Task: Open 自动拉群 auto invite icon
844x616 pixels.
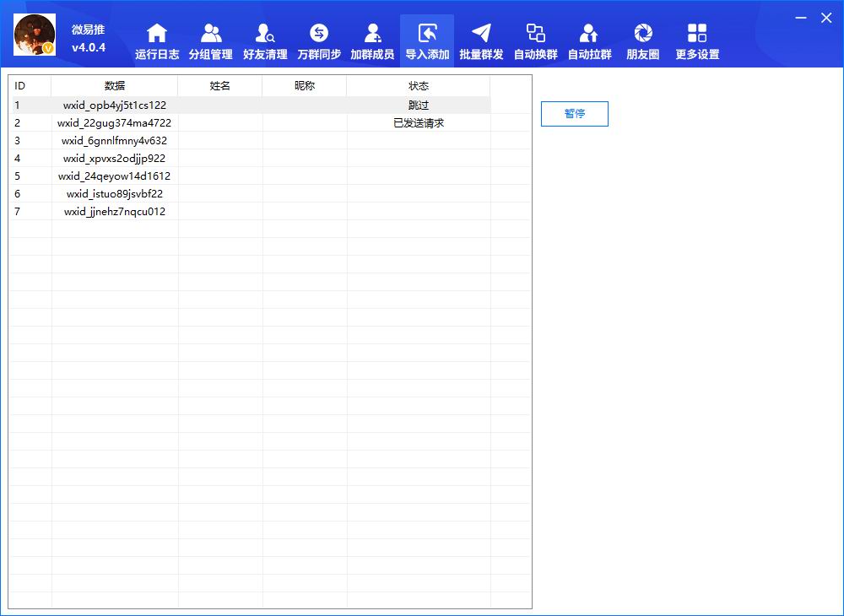Action: pyautogui.click(x=589, y=34)
